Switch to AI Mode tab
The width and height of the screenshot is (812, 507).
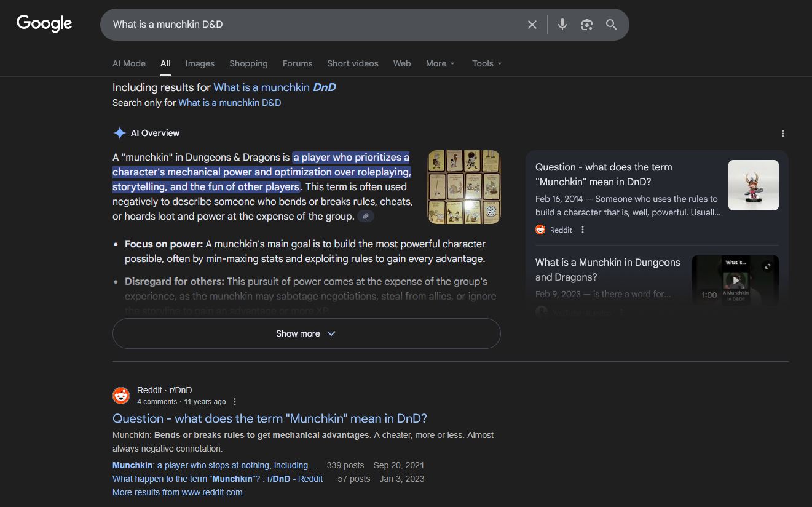[x=129, y=63]
